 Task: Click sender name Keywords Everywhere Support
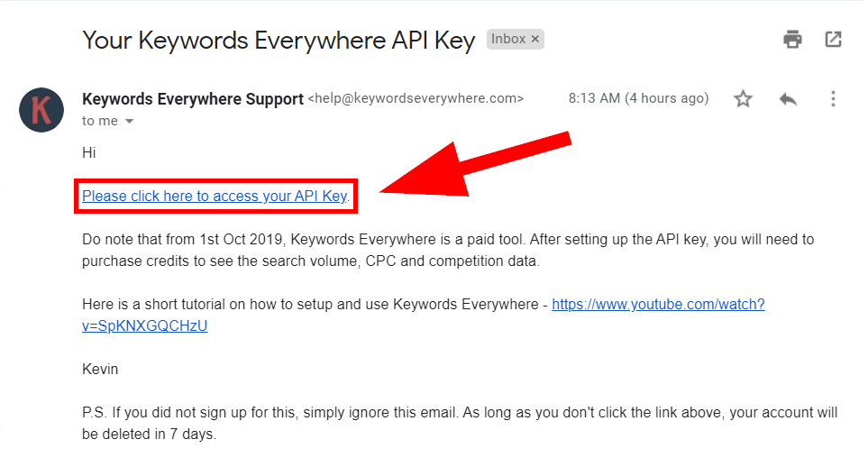(x=193, y=98)
